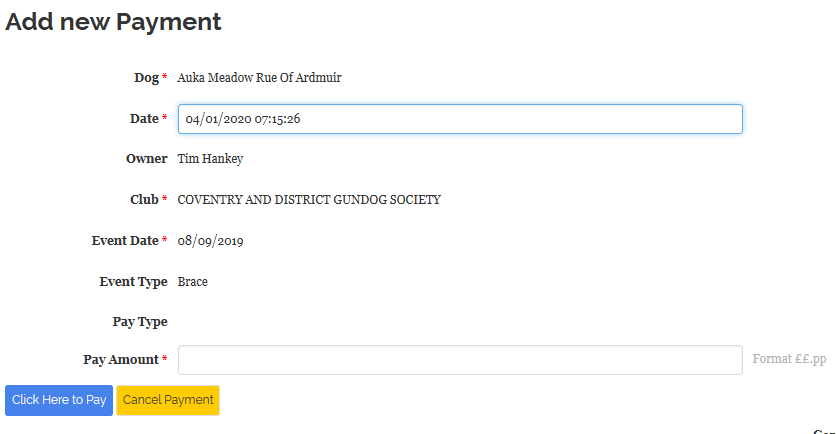The height and width of the screenshot is (434, 836).
Task: Click the Pay Type label
Action: 140,322
